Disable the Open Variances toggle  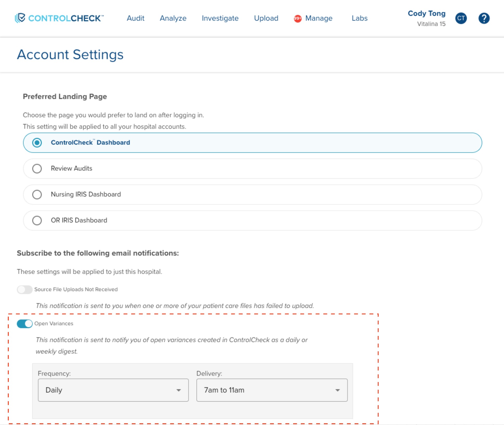point(25,324)
